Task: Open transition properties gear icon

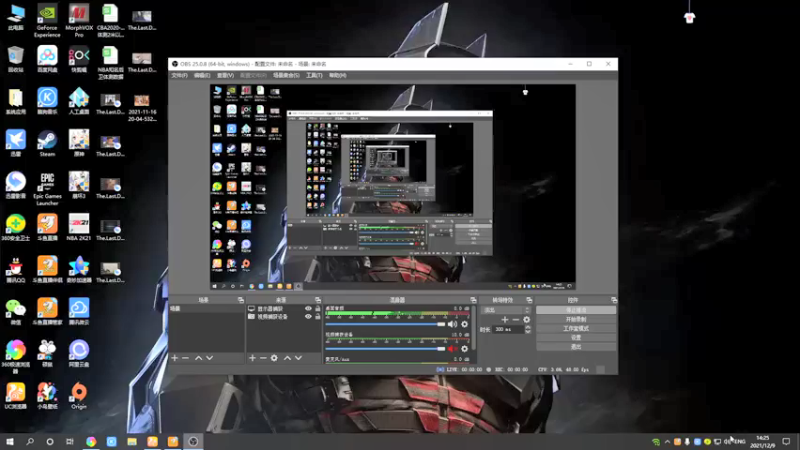Action: 527,320
